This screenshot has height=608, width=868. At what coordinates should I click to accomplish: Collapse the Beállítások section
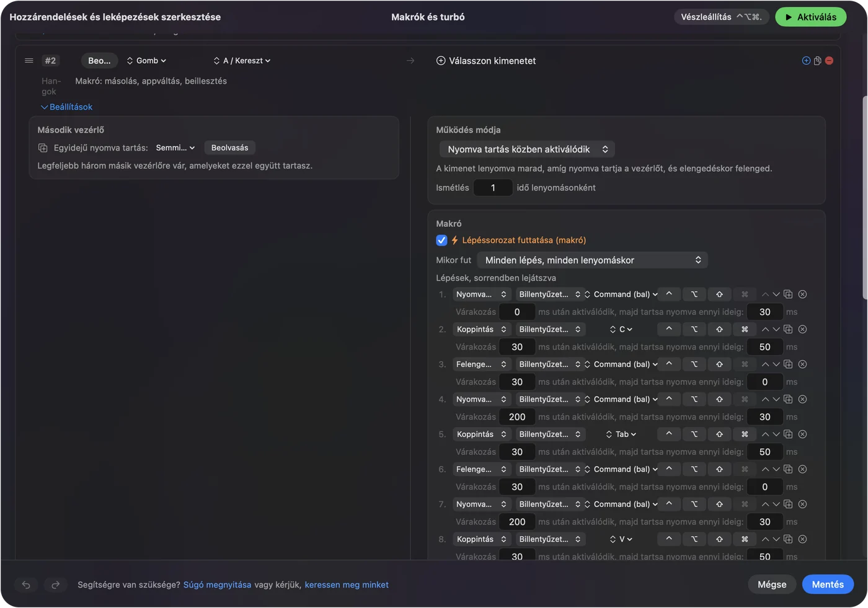(x=67, y=107)
